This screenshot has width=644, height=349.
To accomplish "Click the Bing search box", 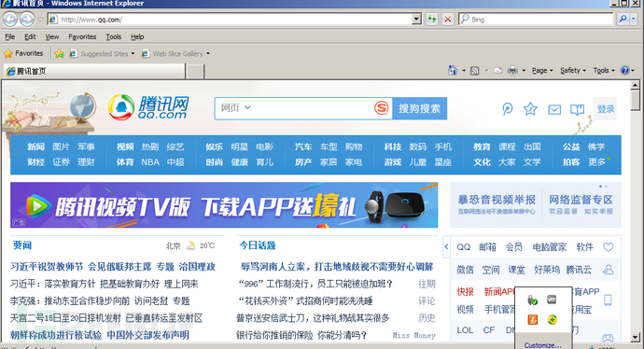I will click(536, 19).
